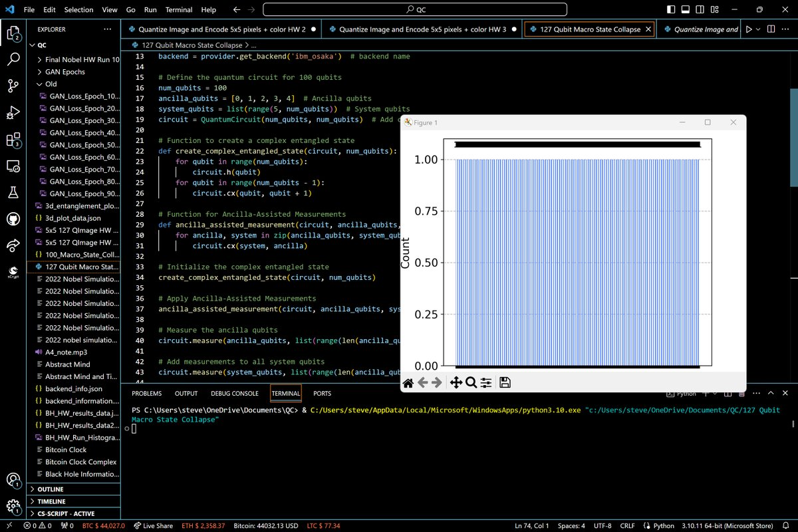Open Remote Explorer in activity bar
The height and width of the screenshot is (532, 798).
pos(13,166)
